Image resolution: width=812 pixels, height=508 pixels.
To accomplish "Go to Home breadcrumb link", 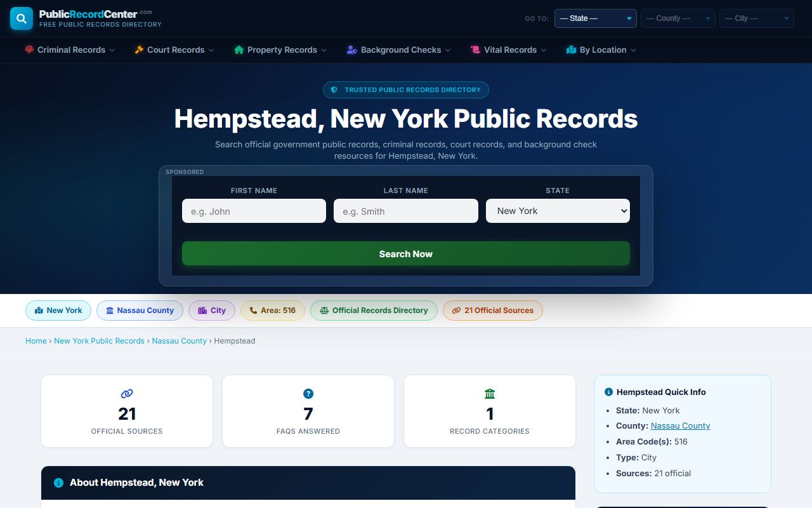I will click(x=36, y=341).
